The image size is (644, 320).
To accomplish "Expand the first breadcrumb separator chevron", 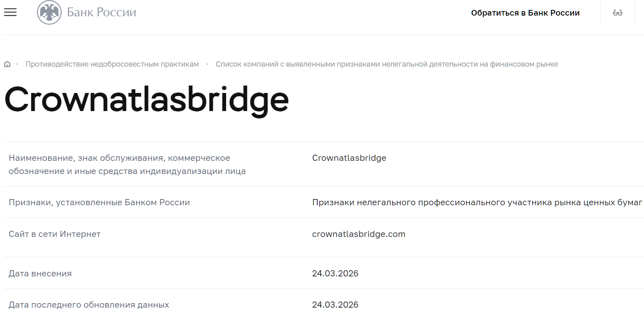I will (17, 64).
